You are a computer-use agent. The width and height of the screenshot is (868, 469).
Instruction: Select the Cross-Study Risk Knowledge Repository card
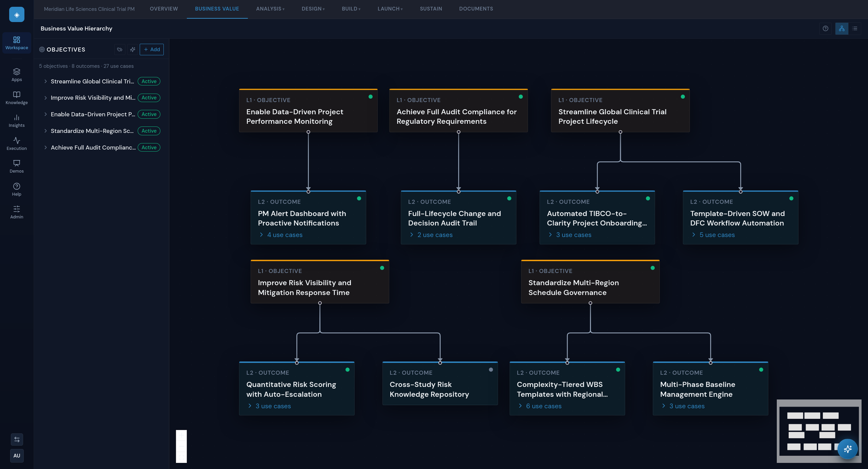(x=440, y=383)
